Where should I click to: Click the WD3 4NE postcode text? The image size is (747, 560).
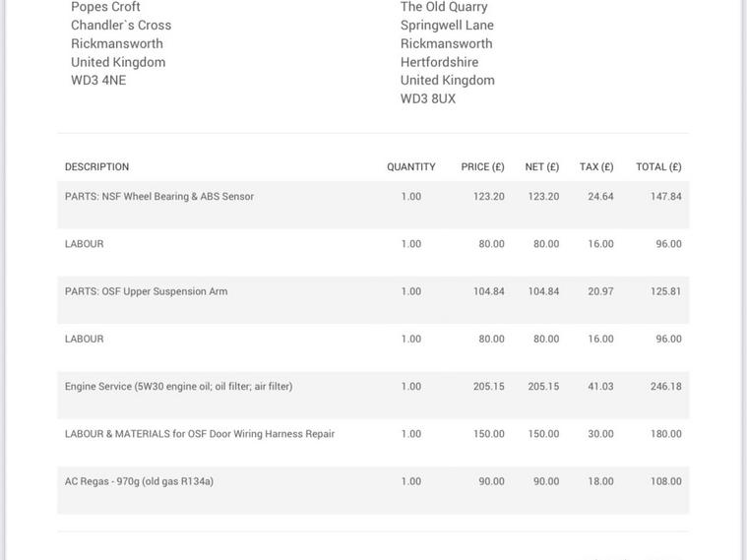point(98,80)
